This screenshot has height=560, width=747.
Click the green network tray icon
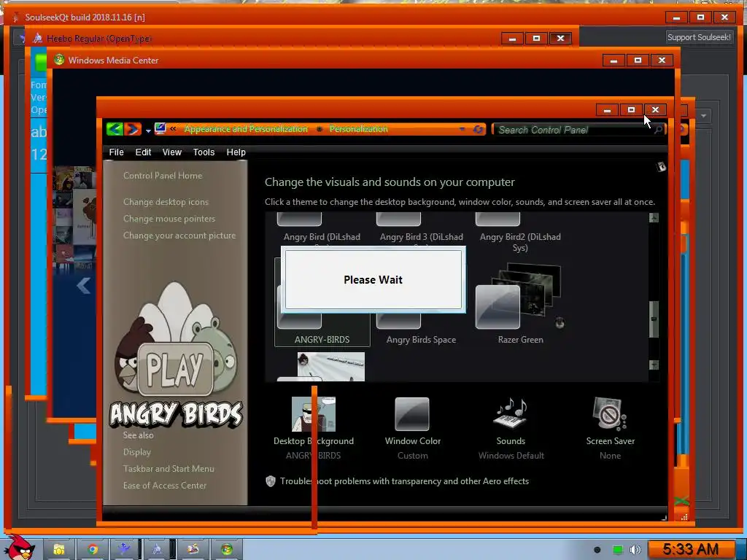point(617,550)
